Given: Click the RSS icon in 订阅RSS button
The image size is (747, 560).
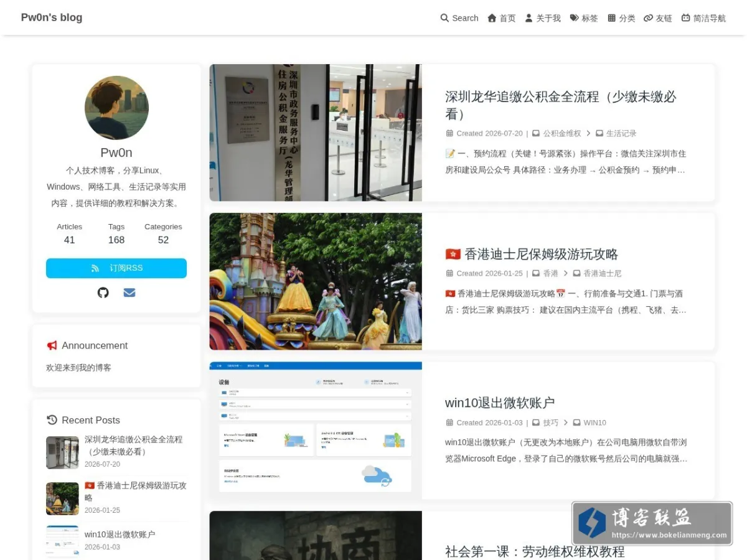Looking at the screenshot, I should (95, 268).
